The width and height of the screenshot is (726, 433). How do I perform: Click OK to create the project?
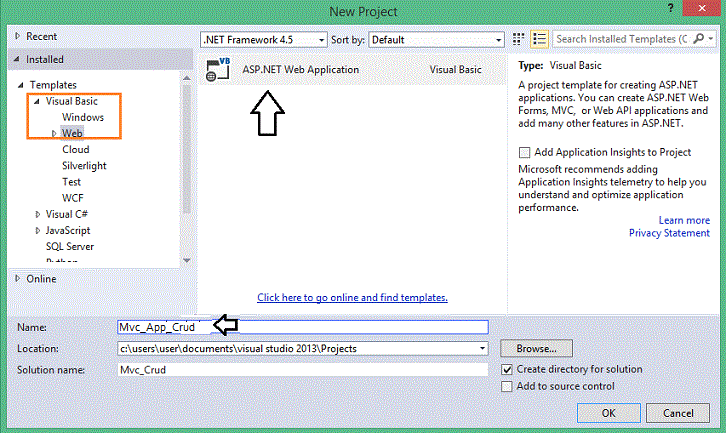pos(608,413)
